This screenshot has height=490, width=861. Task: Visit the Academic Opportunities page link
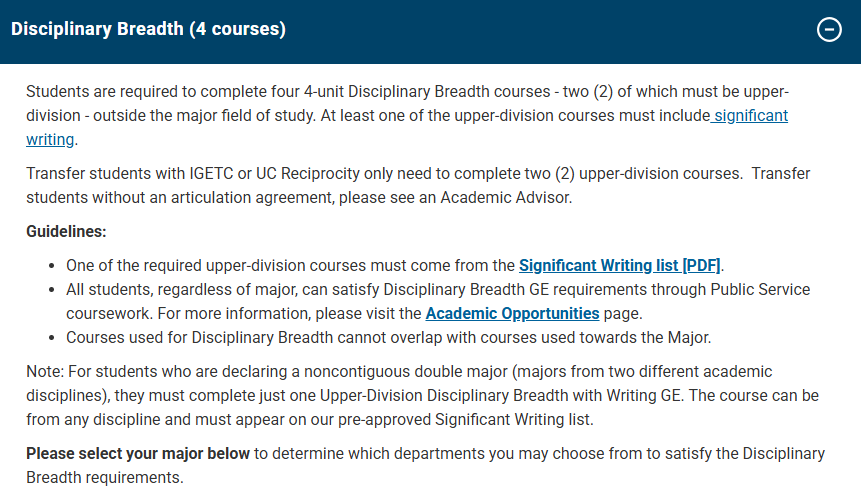pyautogui.click(x=512, y=313)
